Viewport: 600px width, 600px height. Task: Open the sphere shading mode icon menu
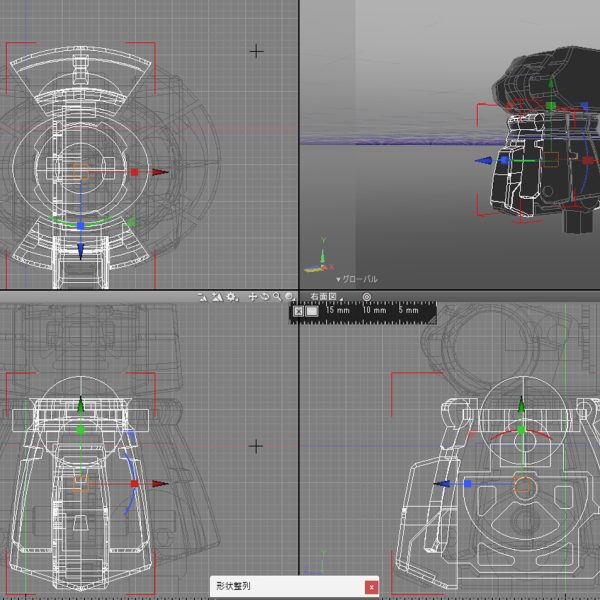(x=290, y=297)
